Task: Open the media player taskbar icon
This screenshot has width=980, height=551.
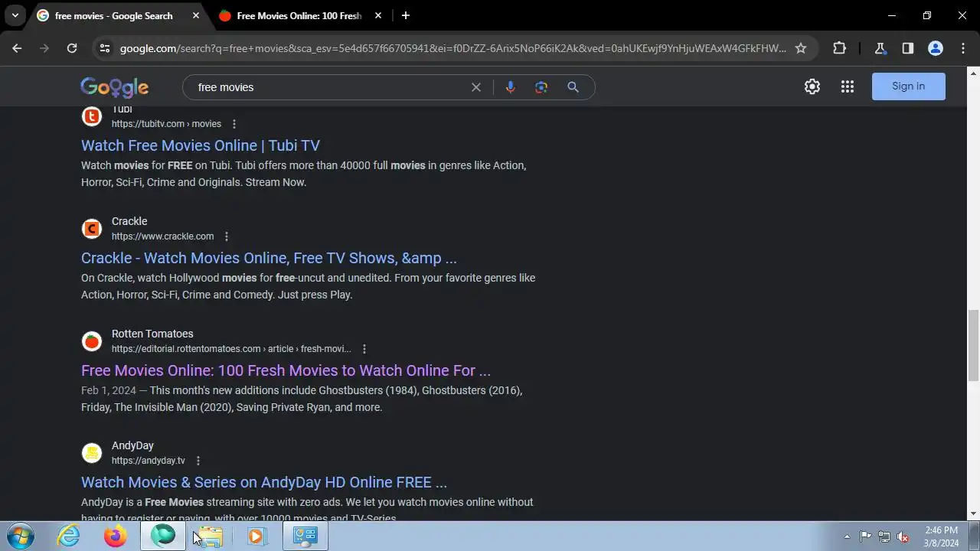Action: pos(256,536)
